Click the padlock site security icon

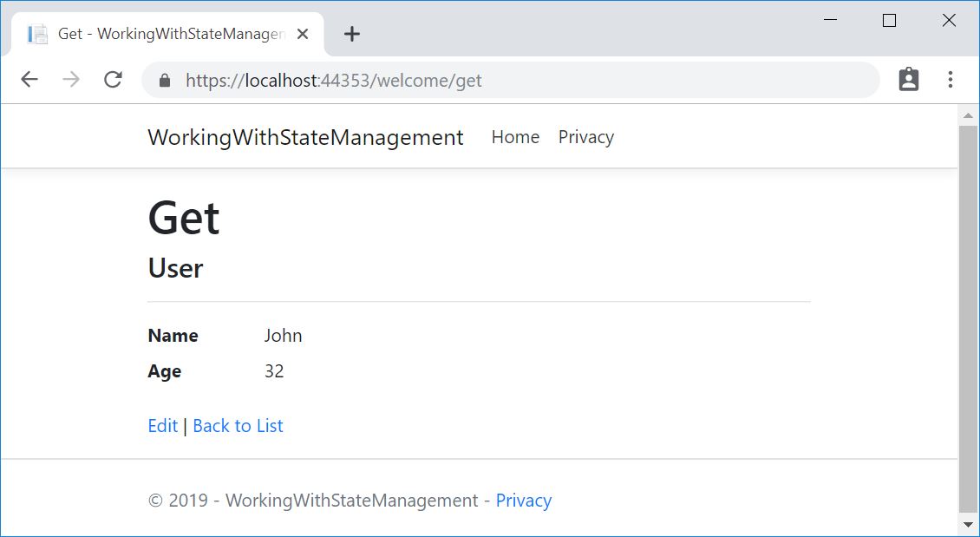pos(165,81)
